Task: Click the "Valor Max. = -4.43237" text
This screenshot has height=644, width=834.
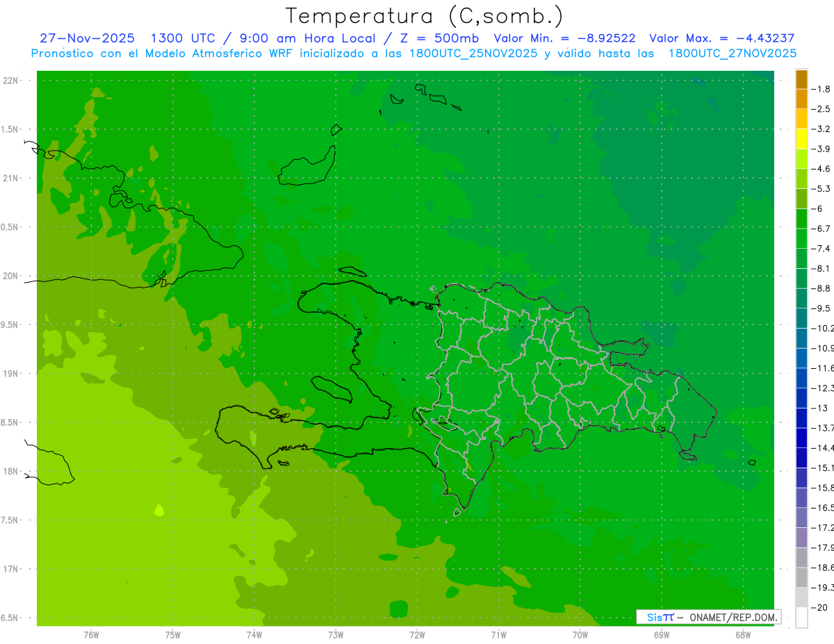Action: pyautogui.click(x=721, y=38)
